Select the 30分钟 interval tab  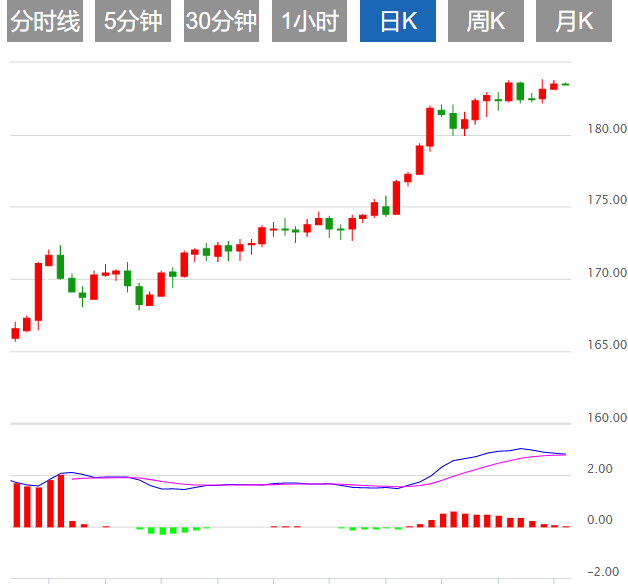(x=221, y=21)
